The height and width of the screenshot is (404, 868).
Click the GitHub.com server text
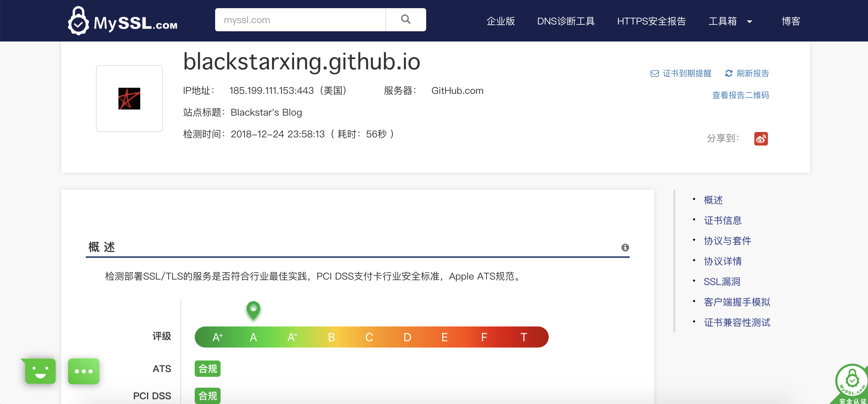tap(457, 91)
